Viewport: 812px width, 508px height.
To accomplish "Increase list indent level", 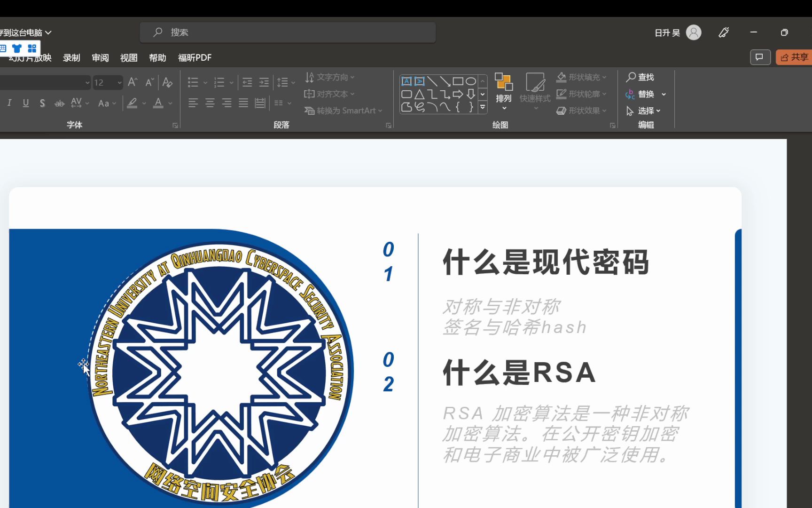I will point(264,82).
